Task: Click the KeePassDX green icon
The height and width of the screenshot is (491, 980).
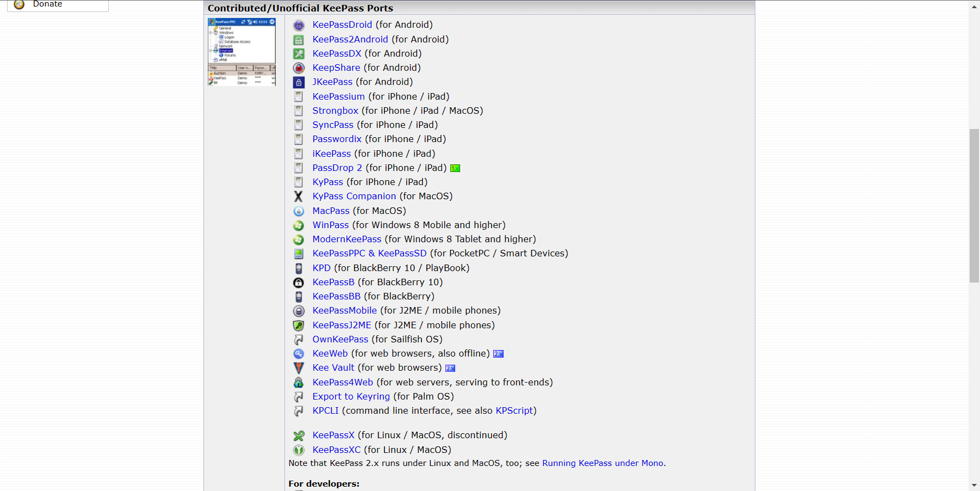Action: (299, 54)
